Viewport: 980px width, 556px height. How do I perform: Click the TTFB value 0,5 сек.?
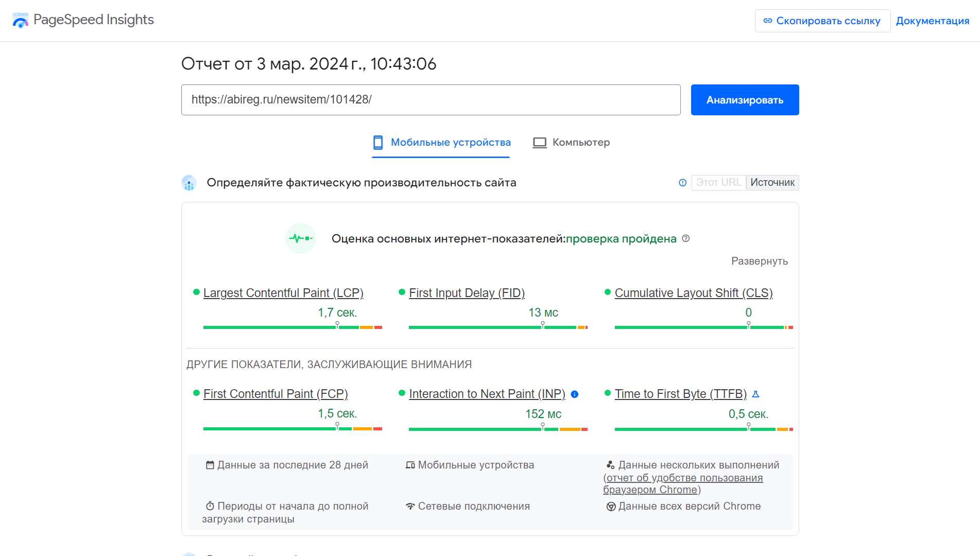pyautogui.click(x=748, y=414)
